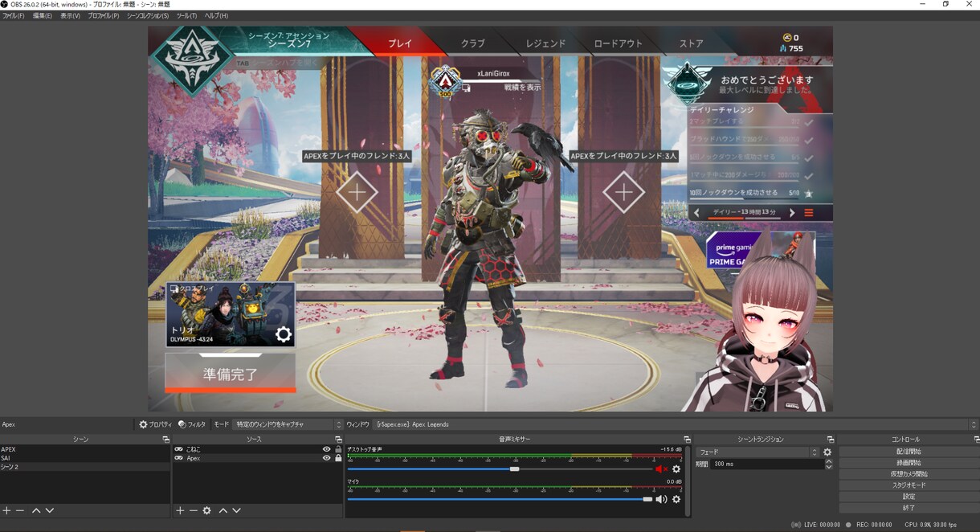Add a new source with the plus icon
The image size is (980, 532).
180,510
